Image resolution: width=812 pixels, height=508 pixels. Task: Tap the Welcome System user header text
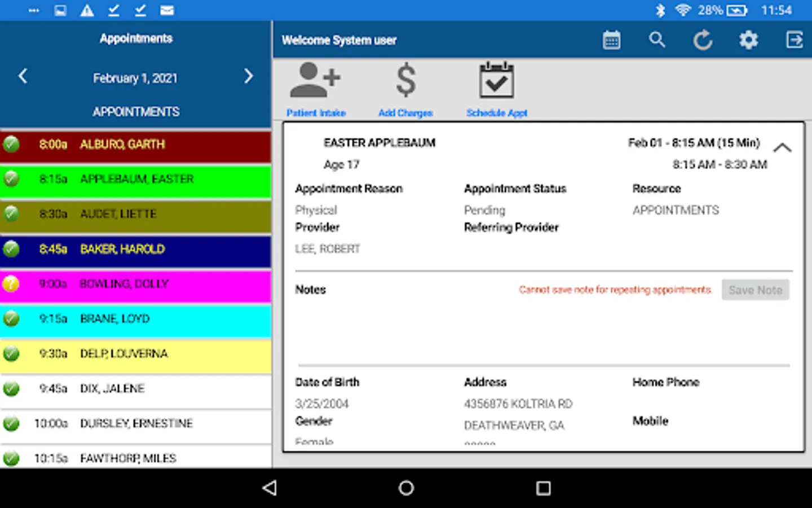tap(339, 40)
